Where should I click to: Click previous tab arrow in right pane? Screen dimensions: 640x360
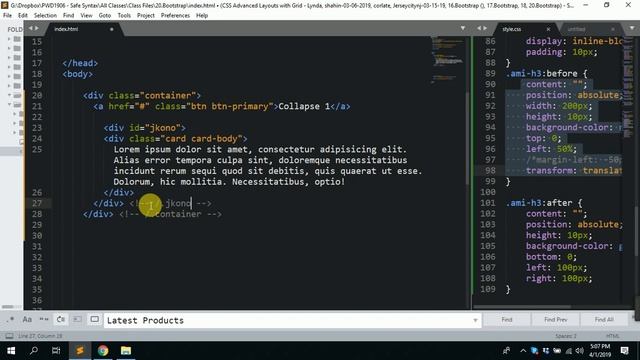pos(478,28)
